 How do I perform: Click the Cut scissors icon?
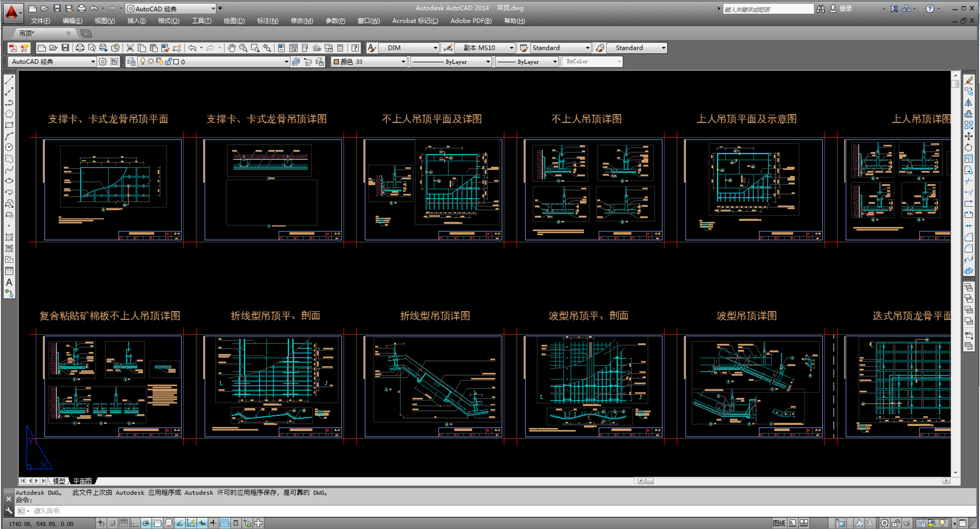tap(130, 48)
